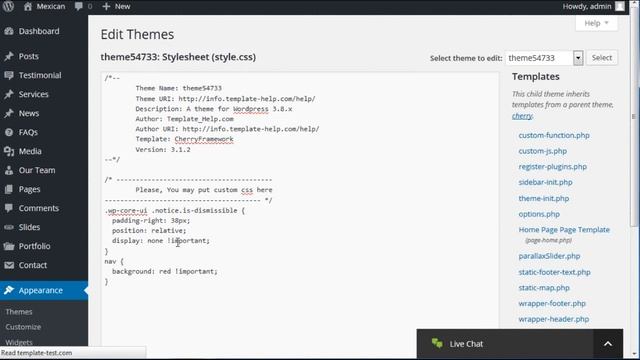Click the Services pin icon
Screen dimensions: 640x360
point(9,94)
